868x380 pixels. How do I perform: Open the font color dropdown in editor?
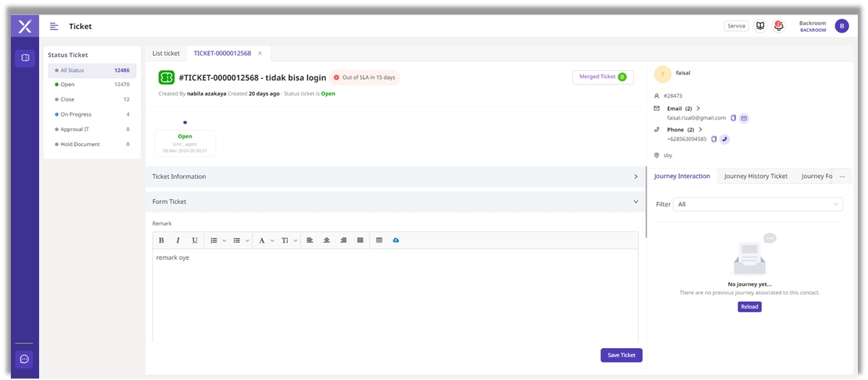point(265,240)
